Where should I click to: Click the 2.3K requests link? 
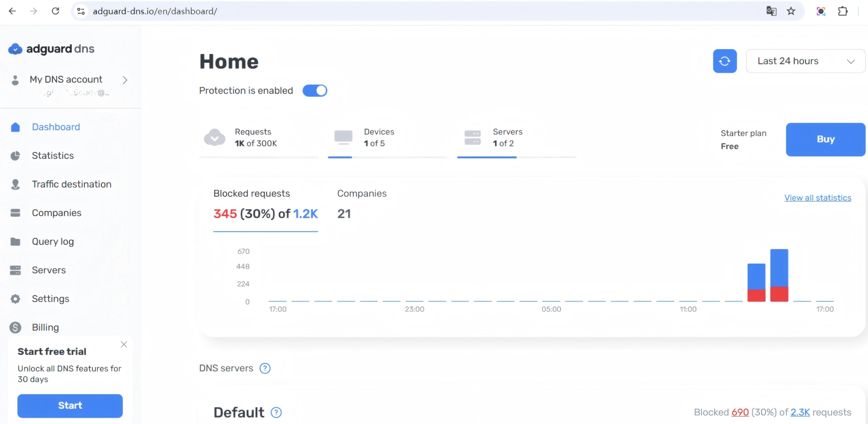800,412
